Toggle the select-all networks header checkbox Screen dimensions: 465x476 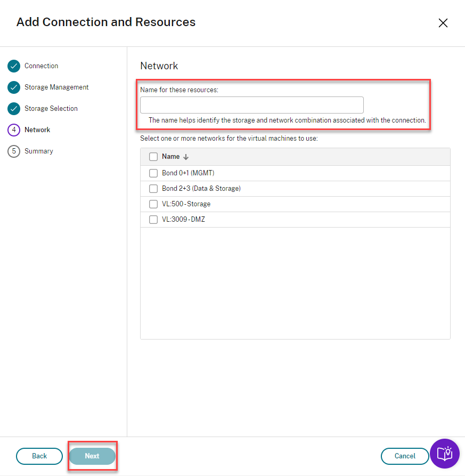(153, 157)
